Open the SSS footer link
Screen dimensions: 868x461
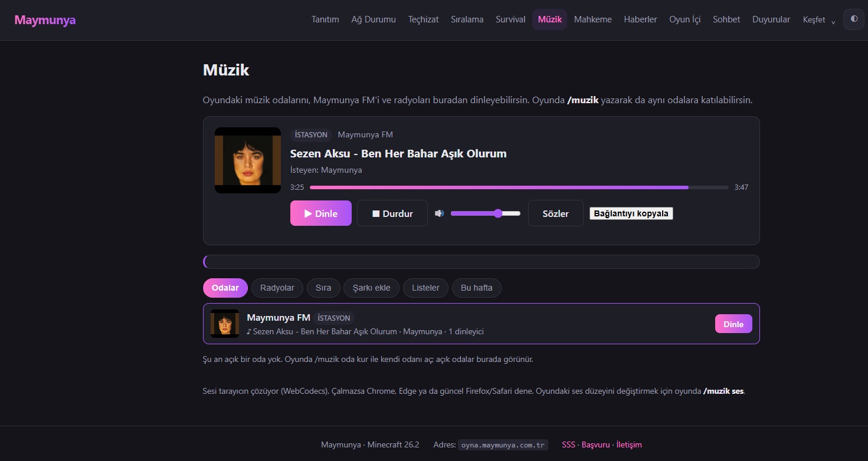pos(568,444)
